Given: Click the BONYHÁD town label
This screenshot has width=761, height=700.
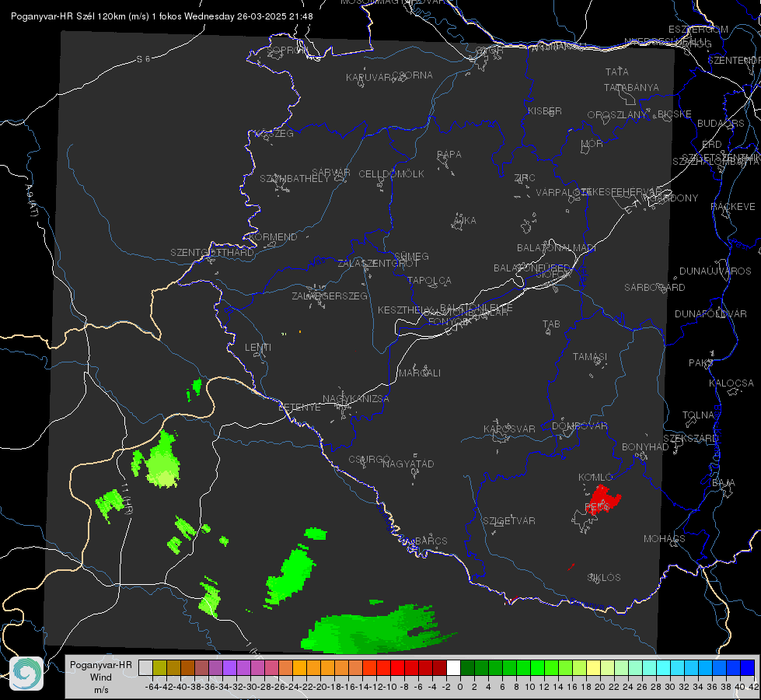Looking at the screenshot, I should coord(645,447).
